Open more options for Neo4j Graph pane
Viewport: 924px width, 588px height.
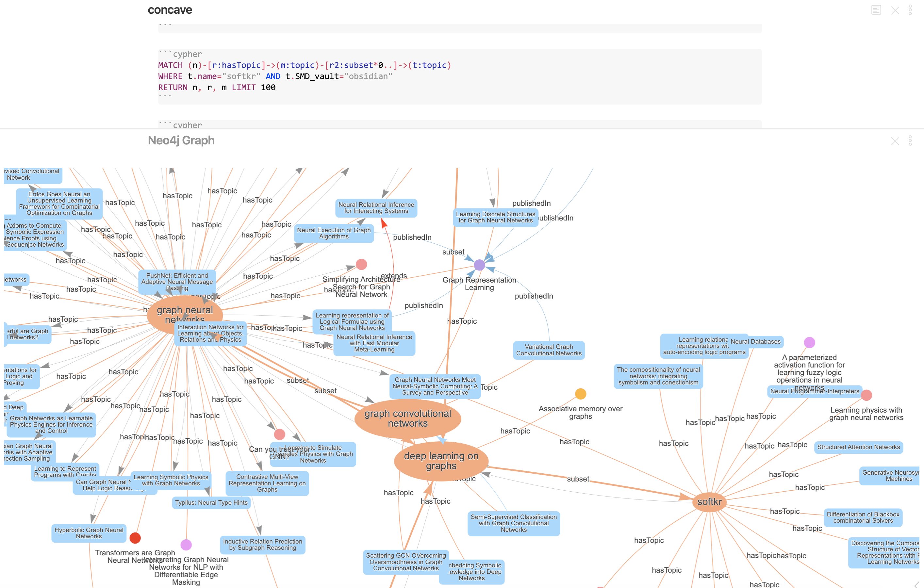point(910,141)
